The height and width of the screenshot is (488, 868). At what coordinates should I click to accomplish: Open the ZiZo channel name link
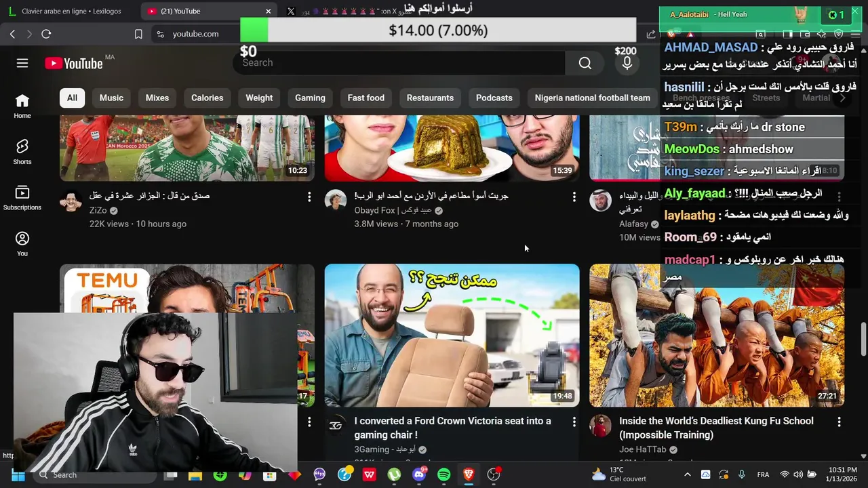(x=98, y=211)
